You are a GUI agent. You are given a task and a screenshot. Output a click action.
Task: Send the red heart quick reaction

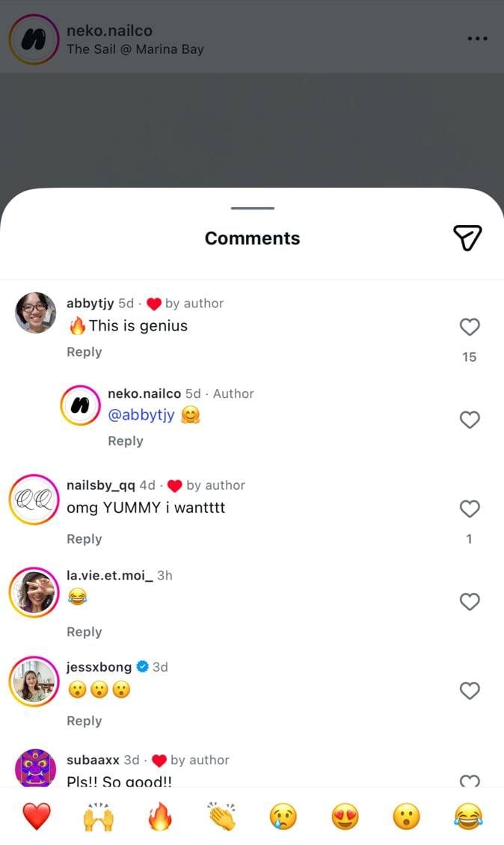pos(36,817)
